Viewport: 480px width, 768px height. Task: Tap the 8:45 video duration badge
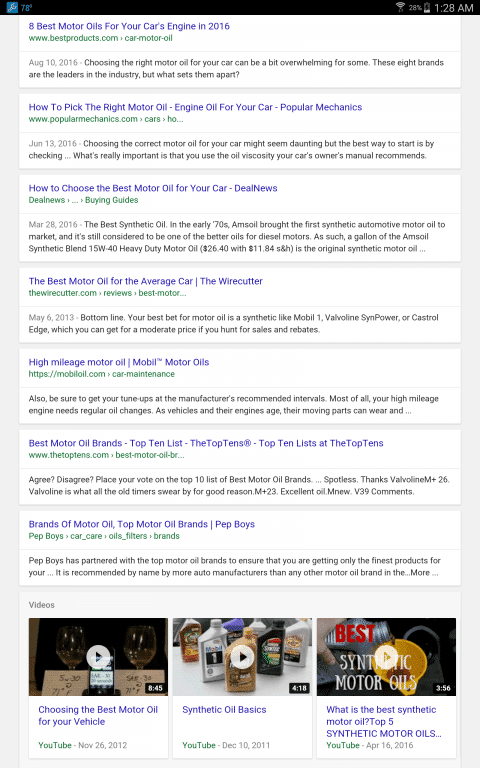pos(155,688)
